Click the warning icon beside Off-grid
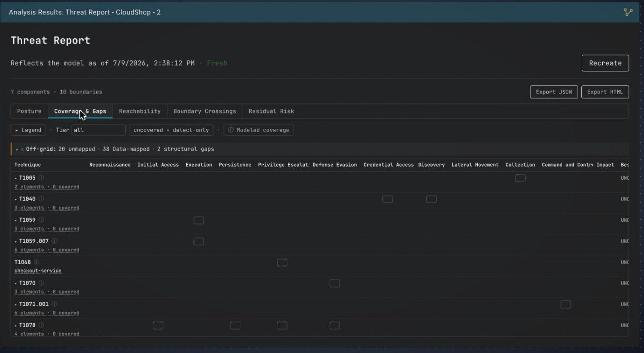 click(x=22, y=149)
